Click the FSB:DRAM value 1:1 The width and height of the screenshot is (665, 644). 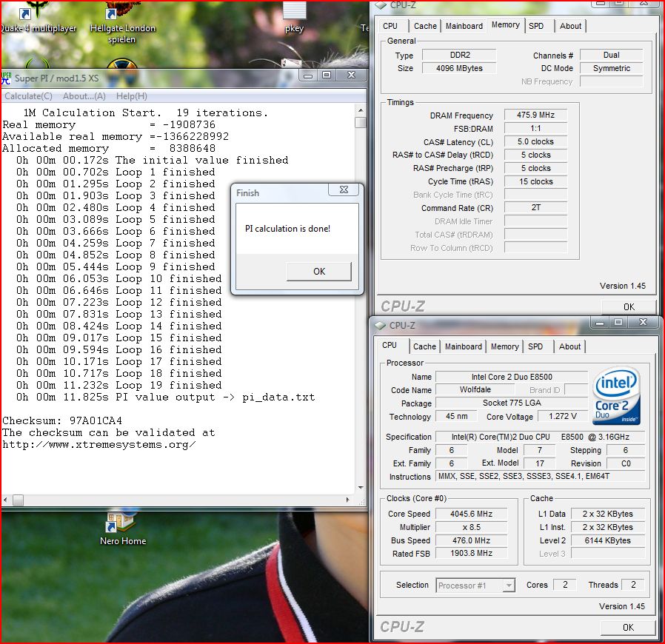click(x=535, y=128)
